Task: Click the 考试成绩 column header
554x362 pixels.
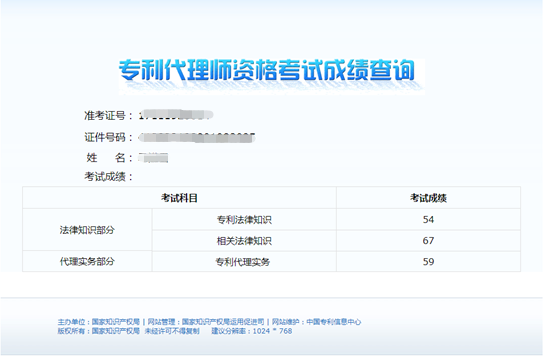Action: (428, 198)
